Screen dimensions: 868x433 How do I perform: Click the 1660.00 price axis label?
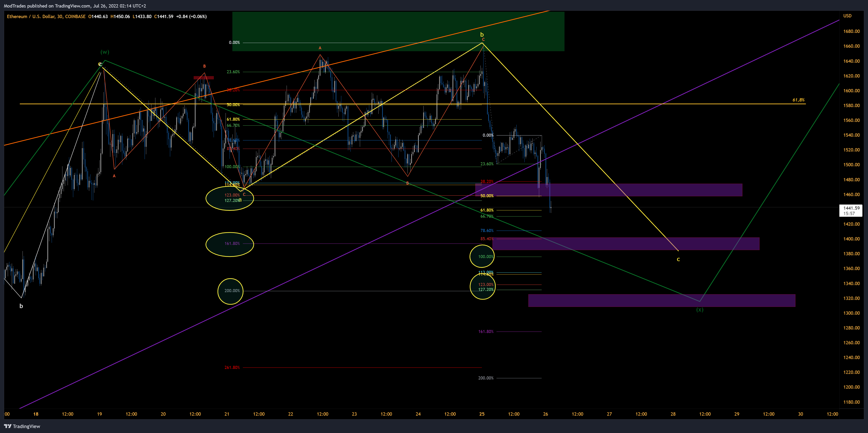coord(852,46)
